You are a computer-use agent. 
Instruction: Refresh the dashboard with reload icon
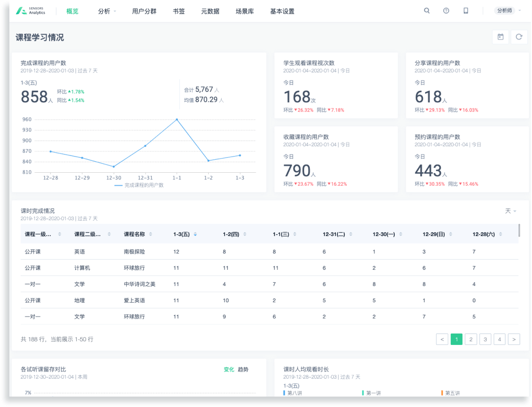click(519, 37)
